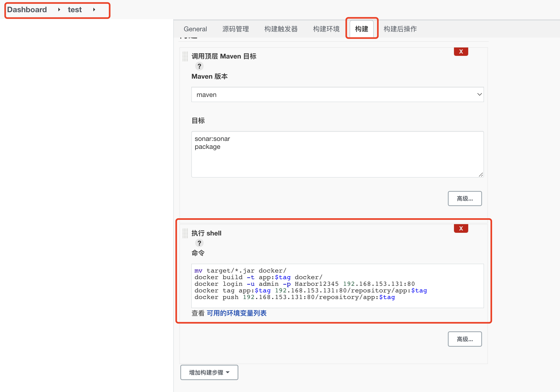
Task: Click inside 目标 goals text area
Action: click(x=337, y=159)
